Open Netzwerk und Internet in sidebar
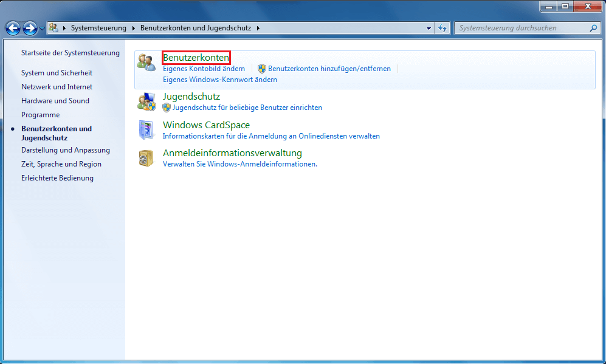 pos(57,87)
